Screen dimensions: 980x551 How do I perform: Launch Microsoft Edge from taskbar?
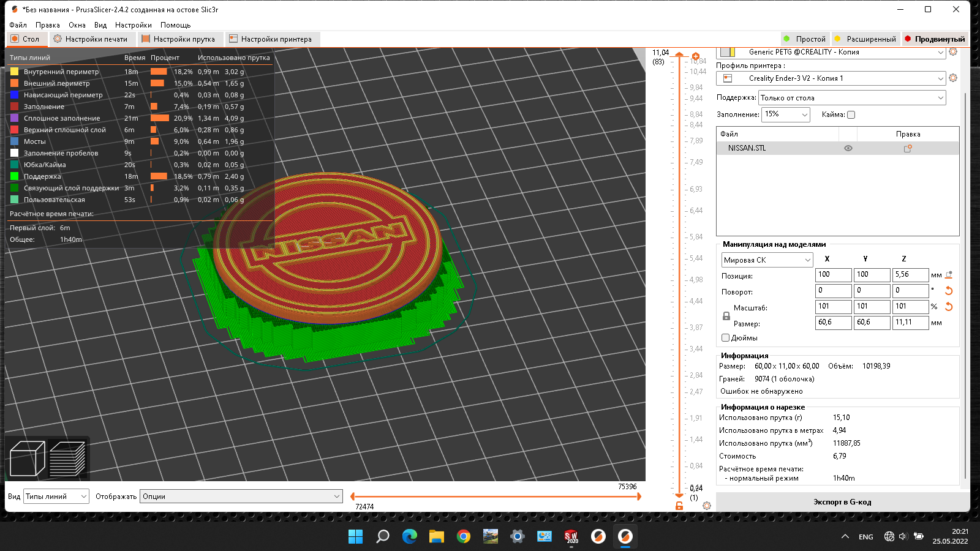pyautogui.click(x=410, y=536)
